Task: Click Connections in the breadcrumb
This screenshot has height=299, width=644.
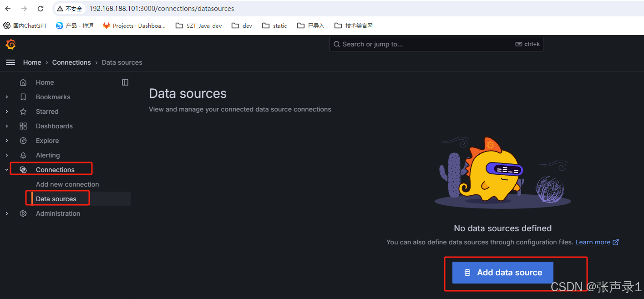Action: tap(71, 62)
